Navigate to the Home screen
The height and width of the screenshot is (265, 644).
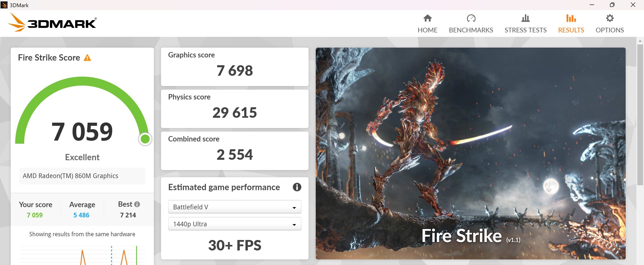[x=427, y=23]
